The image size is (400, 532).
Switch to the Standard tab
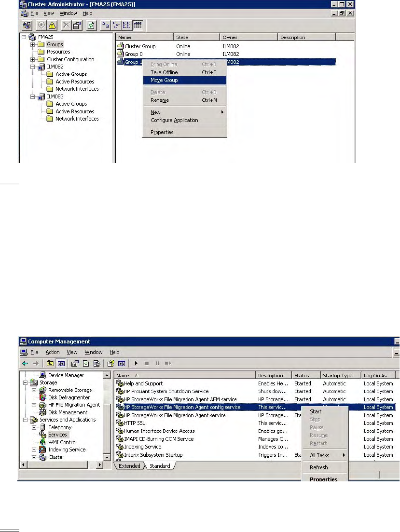pyautogui.click(x=160, y=466)
